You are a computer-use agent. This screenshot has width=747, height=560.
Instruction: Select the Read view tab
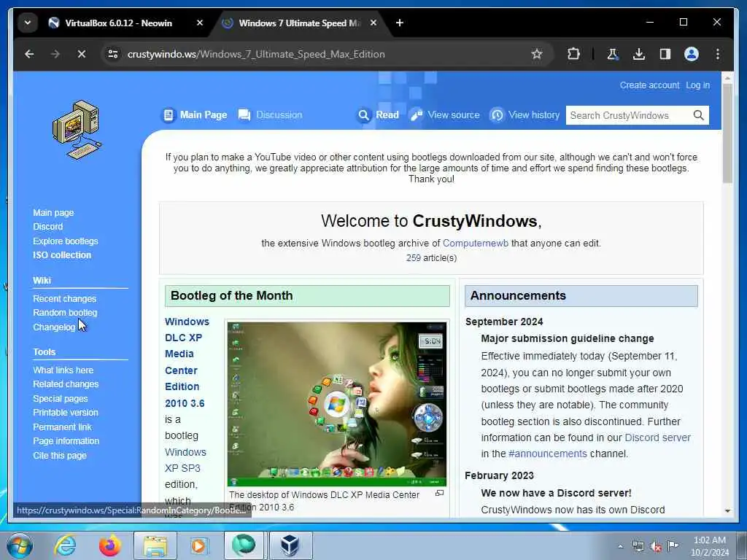(379, 114)
